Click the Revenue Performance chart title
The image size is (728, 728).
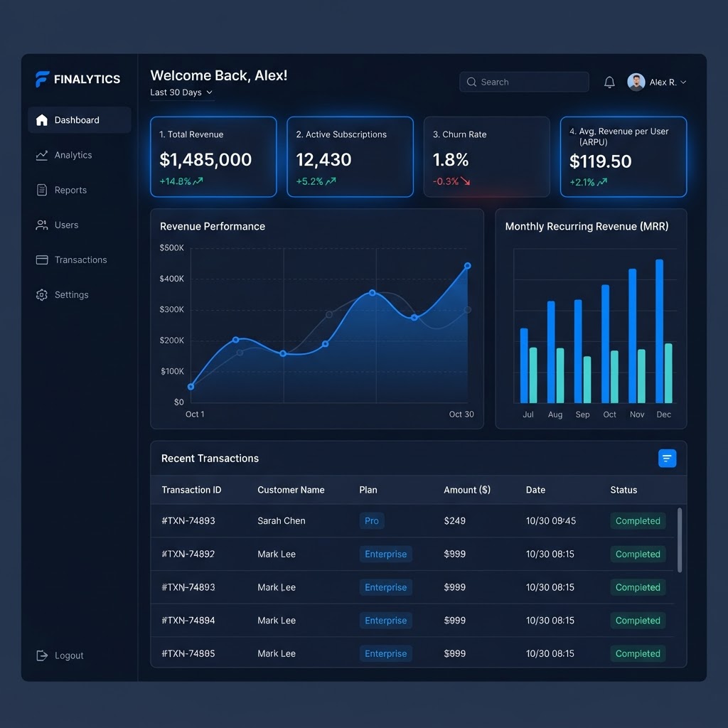[213, 226]
